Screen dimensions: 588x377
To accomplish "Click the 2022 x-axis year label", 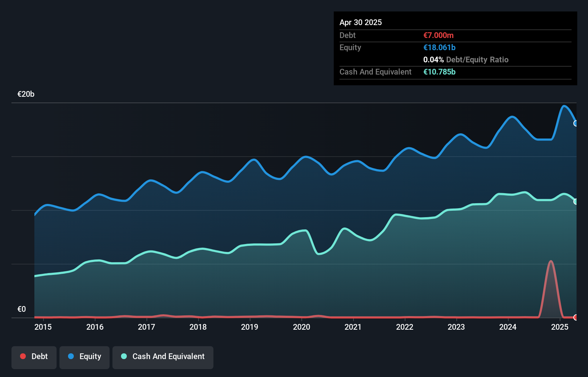I will 405,327.
